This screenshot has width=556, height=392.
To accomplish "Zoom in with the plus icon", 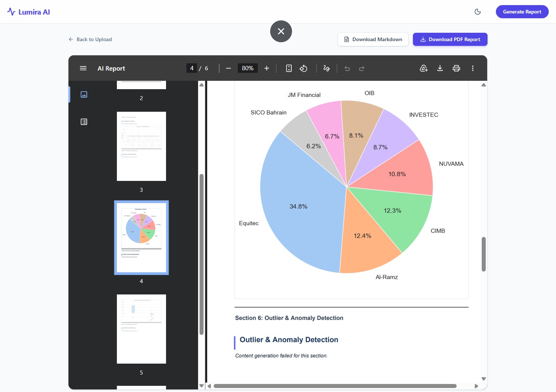I will tap(267, 68).
